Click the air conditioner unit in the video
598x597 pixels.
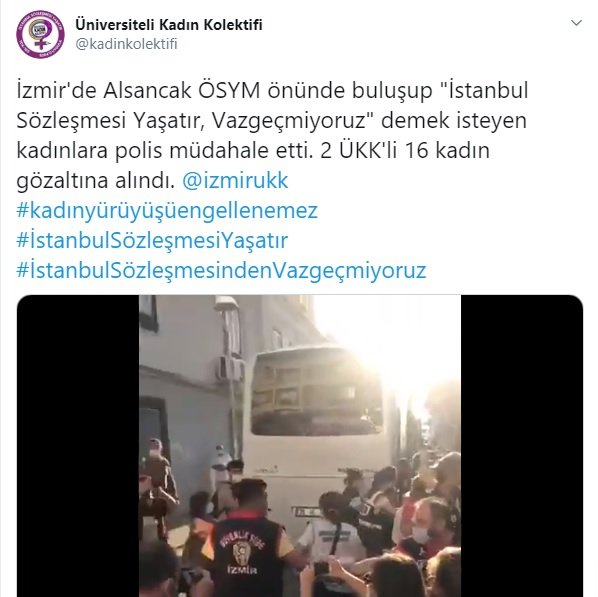click(x=230, y=368)
